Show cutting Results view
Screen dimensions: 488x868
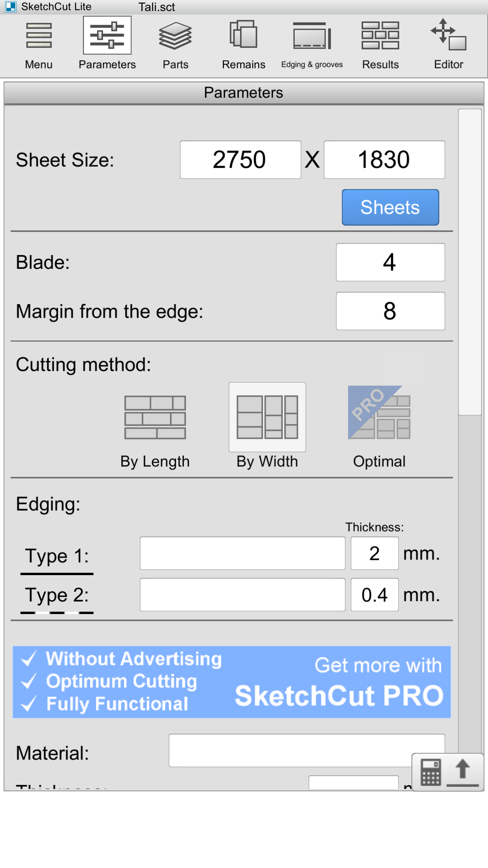click(x=380, y=44)
